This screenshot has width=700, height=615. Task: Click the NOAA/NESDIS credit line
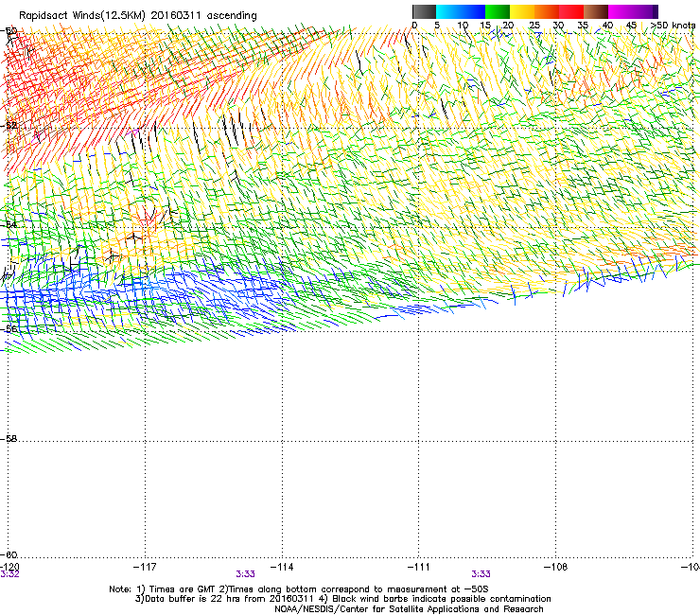coord(409,609)
